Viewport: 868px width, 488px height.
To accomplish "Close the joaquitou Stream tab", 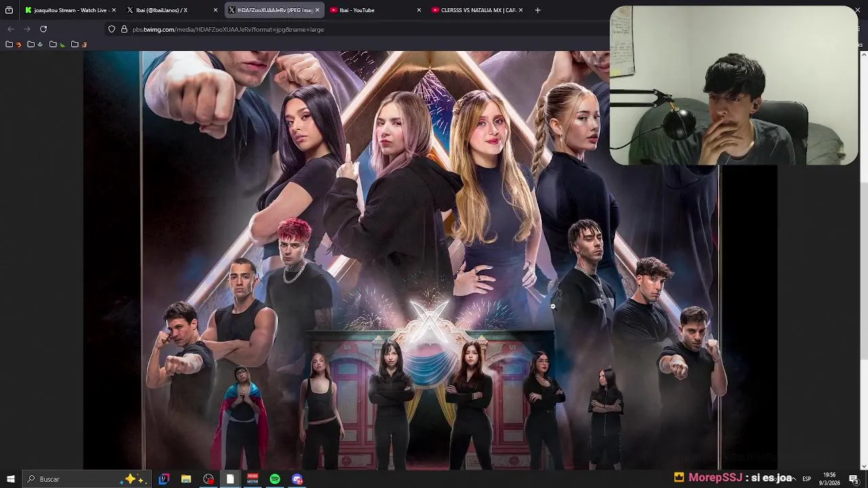I will pos(113,10).
